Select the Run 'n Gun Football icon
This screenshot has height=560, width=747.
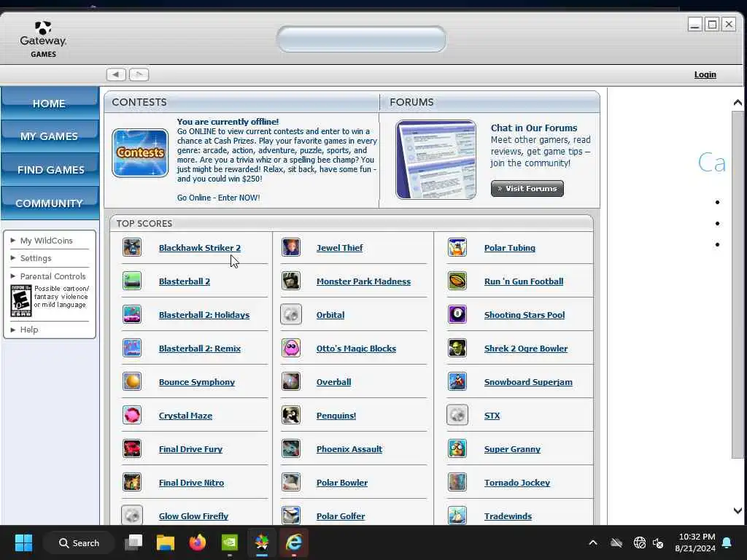[457, 281]
